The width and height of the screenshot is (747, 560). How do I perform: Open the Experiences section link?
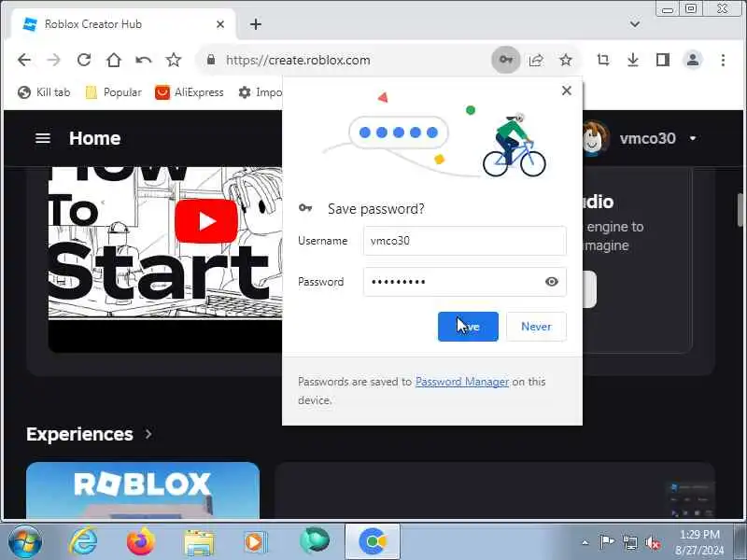(79, 434)
